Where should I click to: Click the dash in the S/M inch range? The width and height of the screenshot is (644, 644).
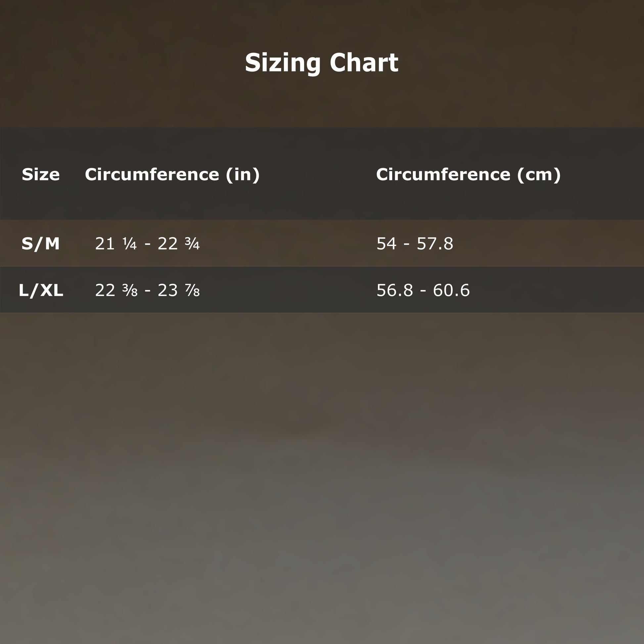pos(148,244)
